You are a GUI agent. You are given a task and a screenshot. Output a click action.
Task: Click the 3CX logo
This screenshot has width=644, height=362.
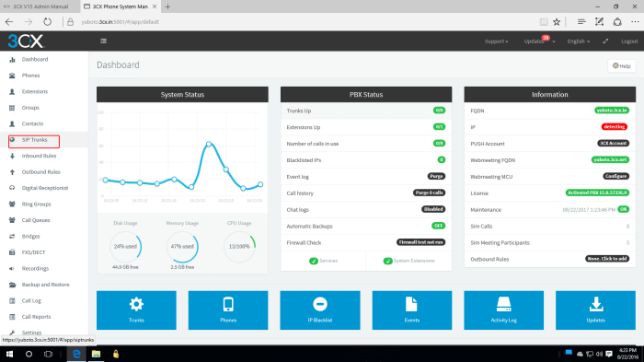tap(26, 41)
